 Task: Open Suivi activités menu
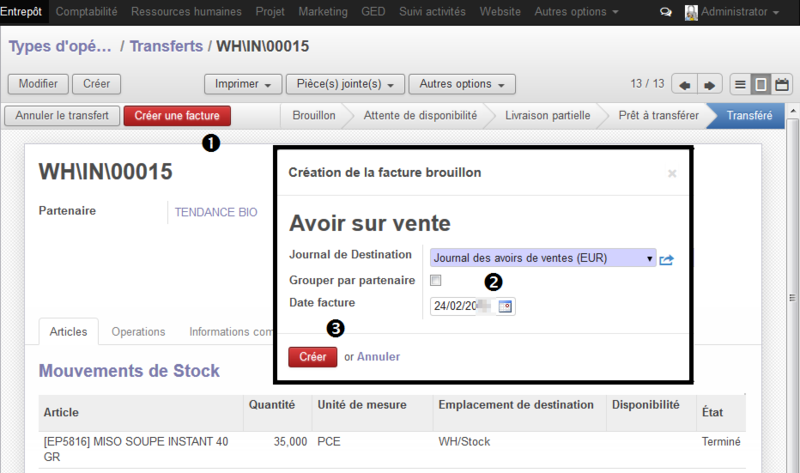coord(432,12)
